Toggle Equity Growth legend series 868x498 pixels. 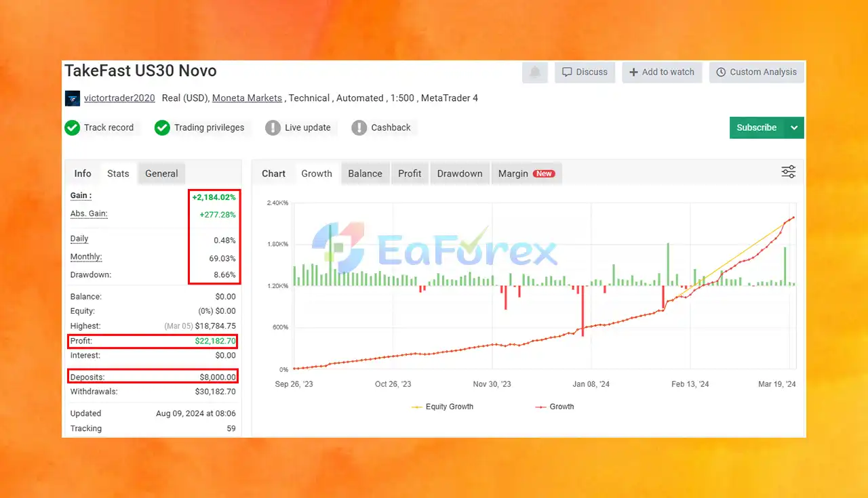[x=442, y=407]
